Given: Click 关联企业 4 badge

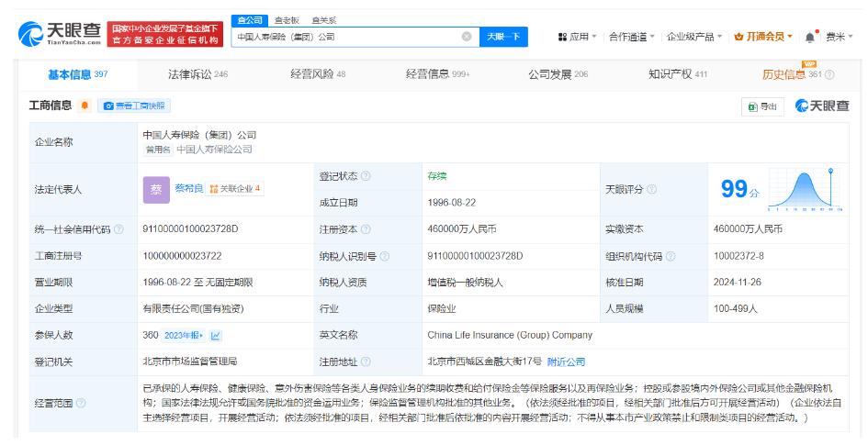Looking at the screenshot, I should coord(235,188).
